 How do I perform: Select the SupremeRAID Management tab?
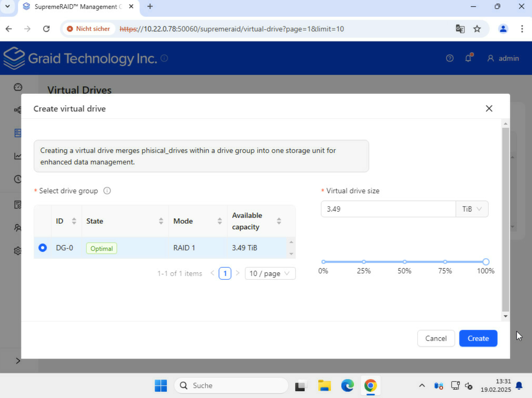[78, 7]
